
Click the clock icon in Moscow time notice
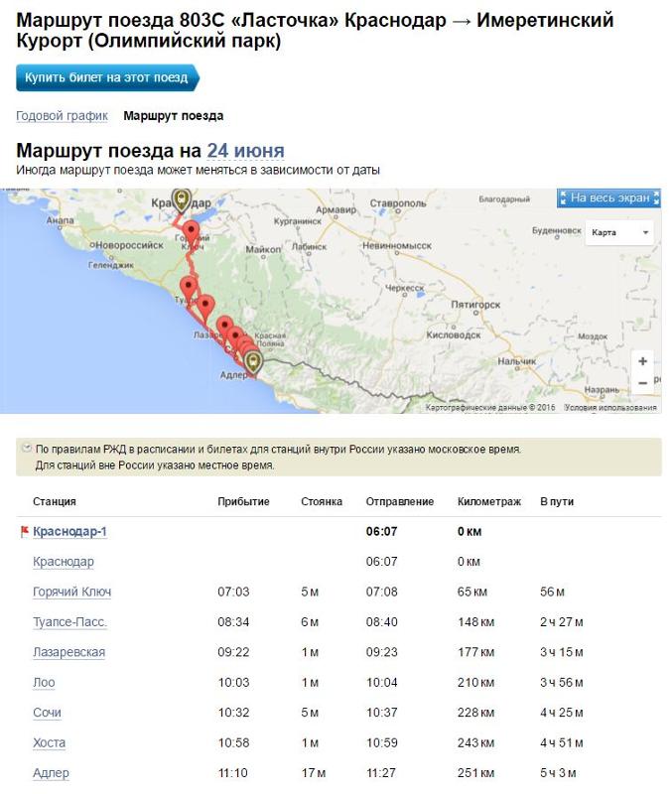26,449
